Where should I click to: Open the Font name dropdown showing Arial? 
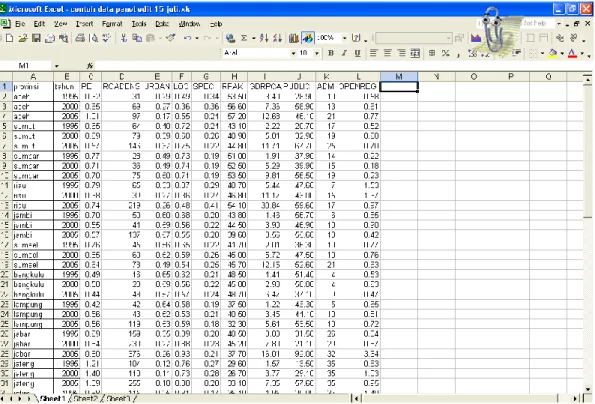click(x=293, y=53)
